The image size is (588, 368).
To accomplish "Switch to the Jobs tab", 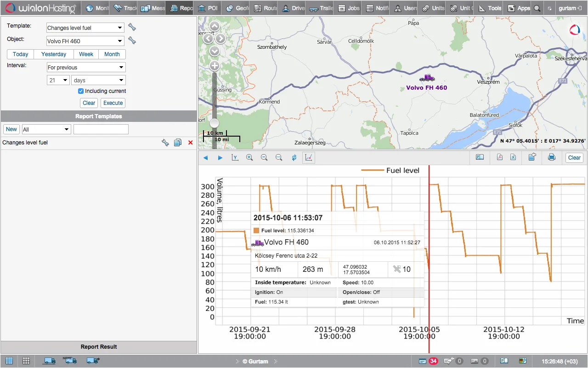I will 349,8.
